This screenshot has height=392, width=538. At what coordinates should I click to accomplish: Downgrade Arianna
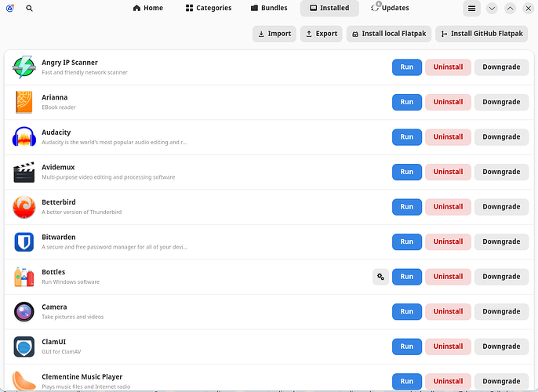[x=501, y=102]
